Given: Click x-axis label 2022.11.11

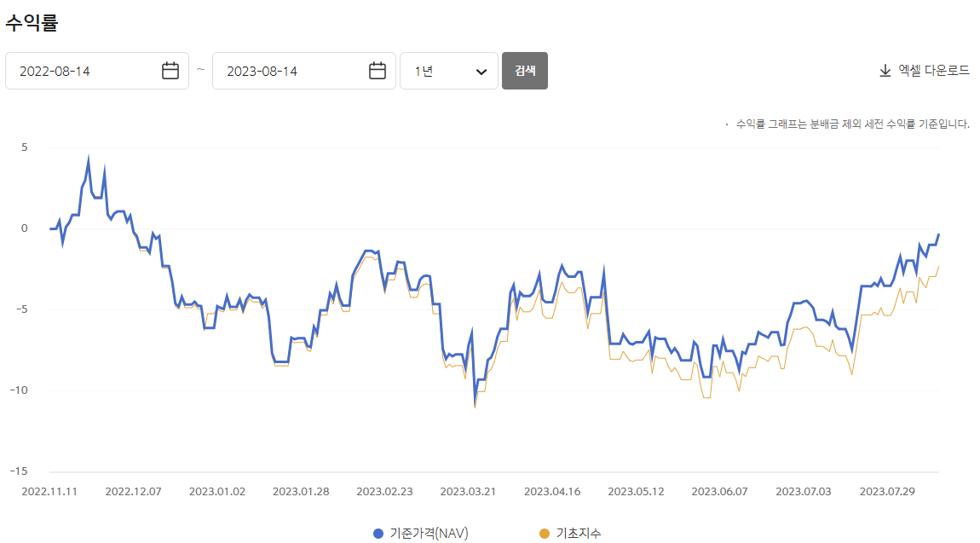Looking at the screenshot, I should click(49, 491).
